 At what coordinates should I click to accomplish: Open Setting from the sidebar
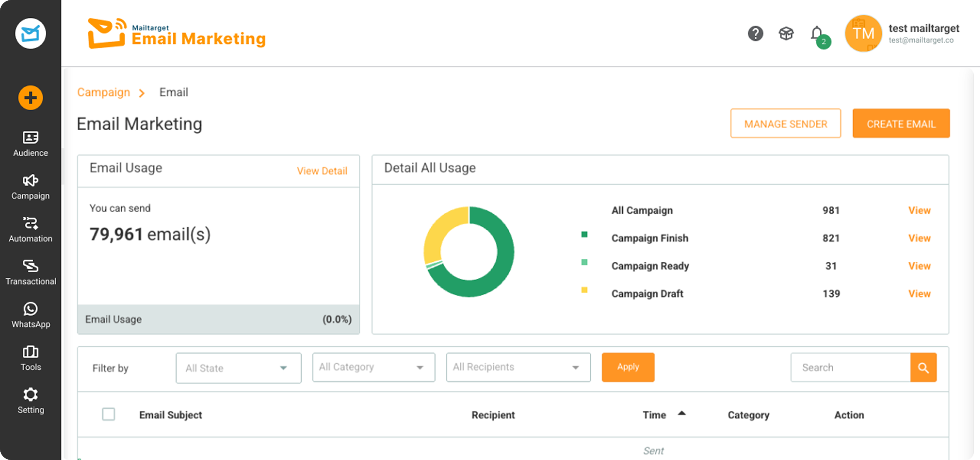(x=30, y=400)
